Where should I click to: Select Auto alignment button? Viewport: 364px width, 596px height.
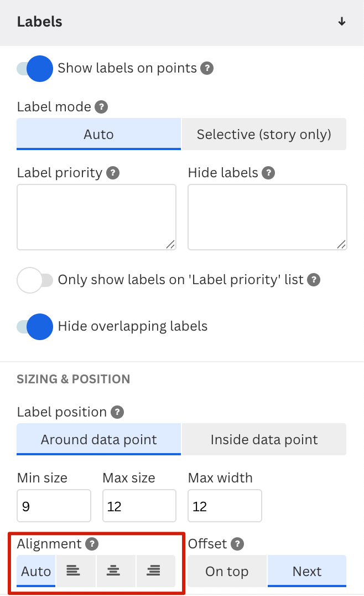click(36, 571)
